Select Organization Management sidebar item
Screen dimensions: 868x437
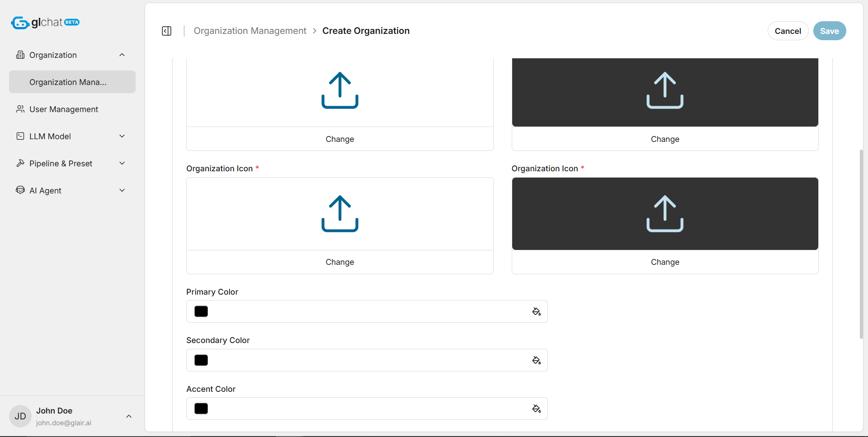[x=68, y=82]
